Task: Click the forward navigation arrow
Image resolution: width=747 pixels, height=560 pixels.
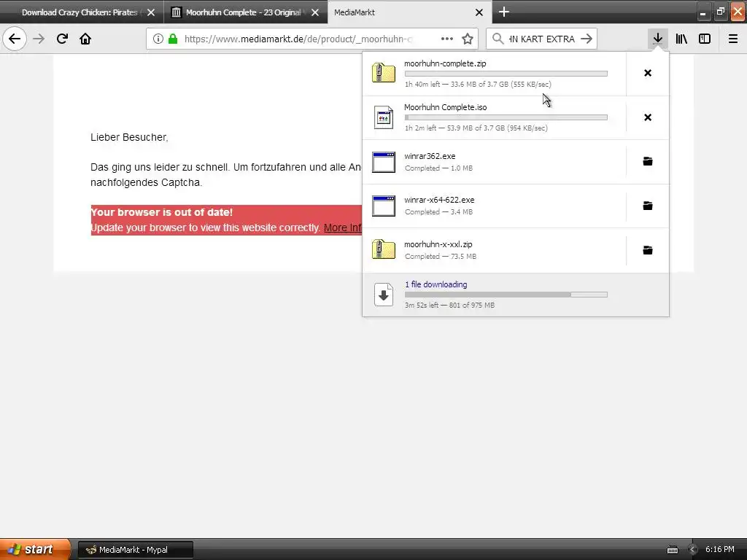Action: point(39,39)
